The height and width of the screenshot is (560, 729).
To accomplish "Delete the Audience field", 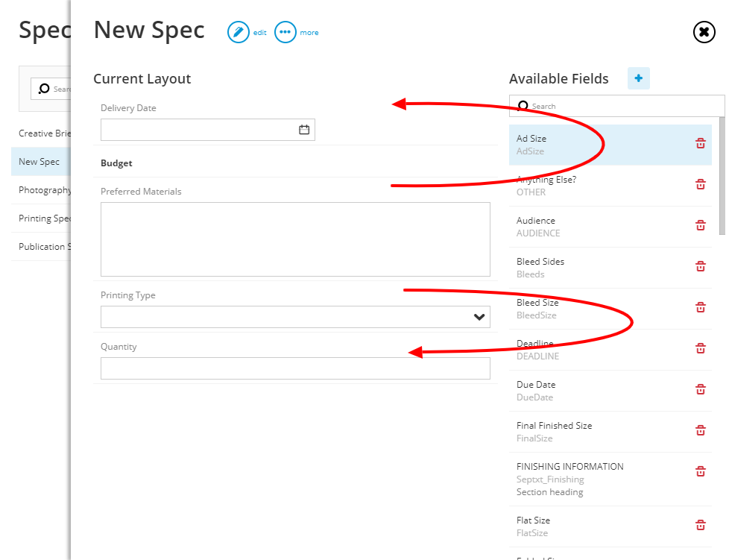I will coord(701,225).
